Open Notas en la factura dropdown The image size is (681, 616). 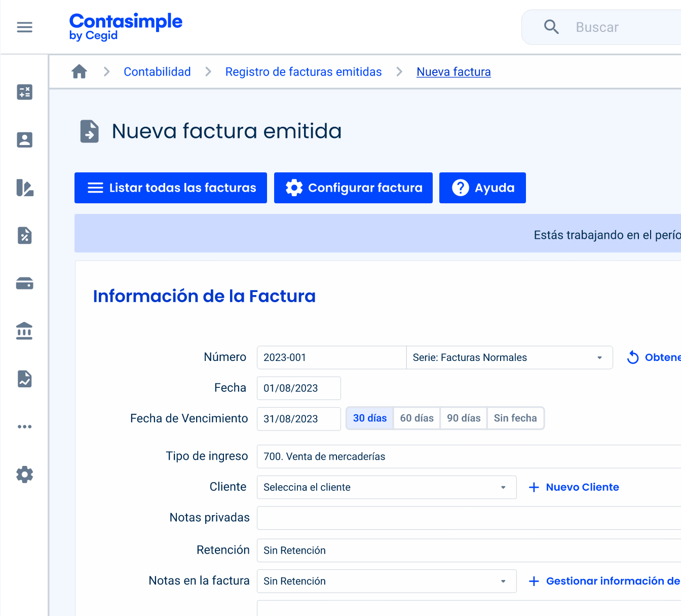(387, 581)
